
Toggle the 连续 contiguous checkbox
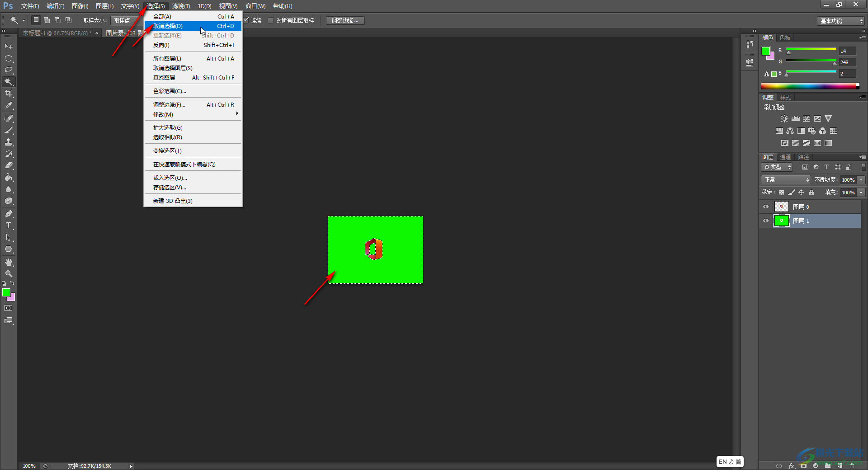(246, 20)
